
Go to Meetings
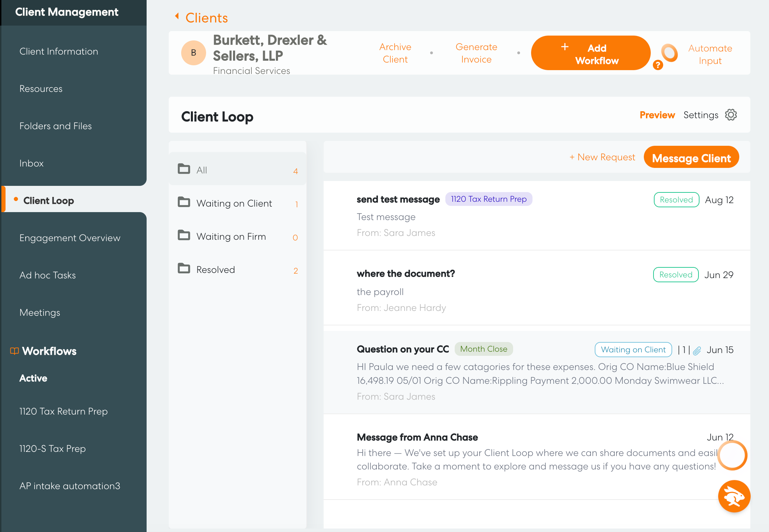[40, 313]
